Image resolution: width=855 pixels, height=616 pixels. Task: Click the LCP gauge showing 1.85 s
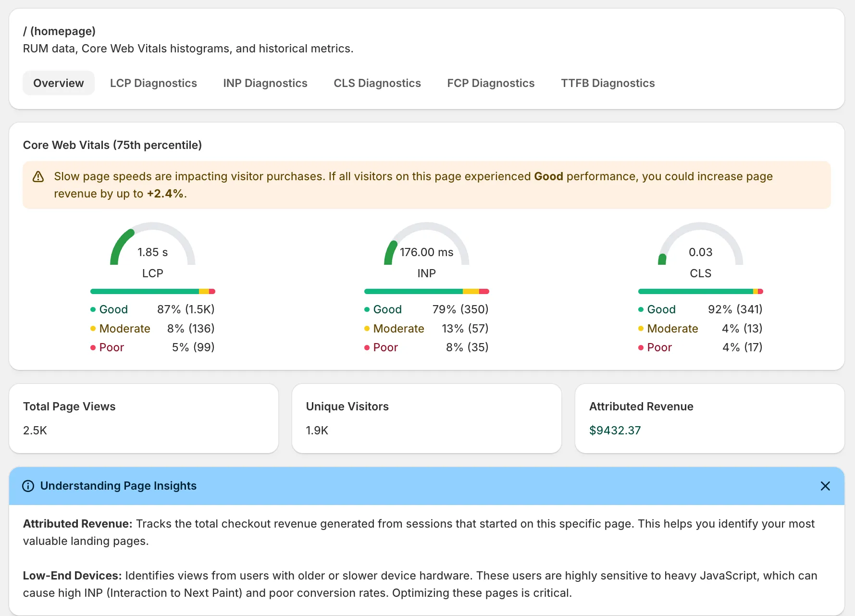153,244
